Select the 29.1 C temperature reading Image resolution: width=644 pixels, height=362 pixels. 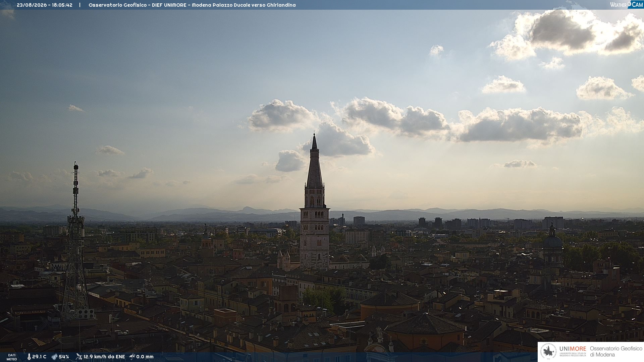pyautogui.click(x=39, y=357)
